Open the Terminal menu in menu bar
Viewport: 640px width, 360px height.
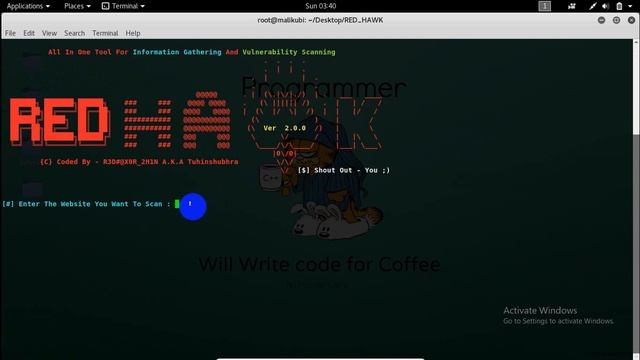pyautogui.click(x=105, y=33)
